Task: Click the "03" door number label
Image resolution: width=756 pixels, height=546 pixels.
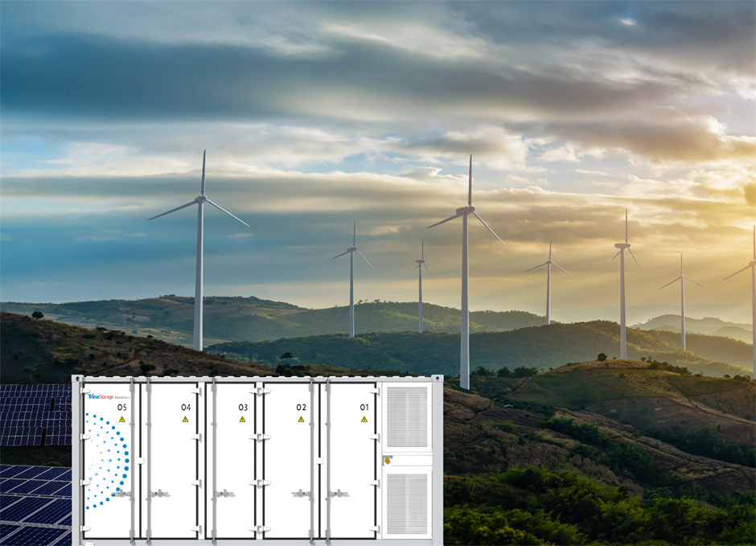Action: [x=243, y=407]
